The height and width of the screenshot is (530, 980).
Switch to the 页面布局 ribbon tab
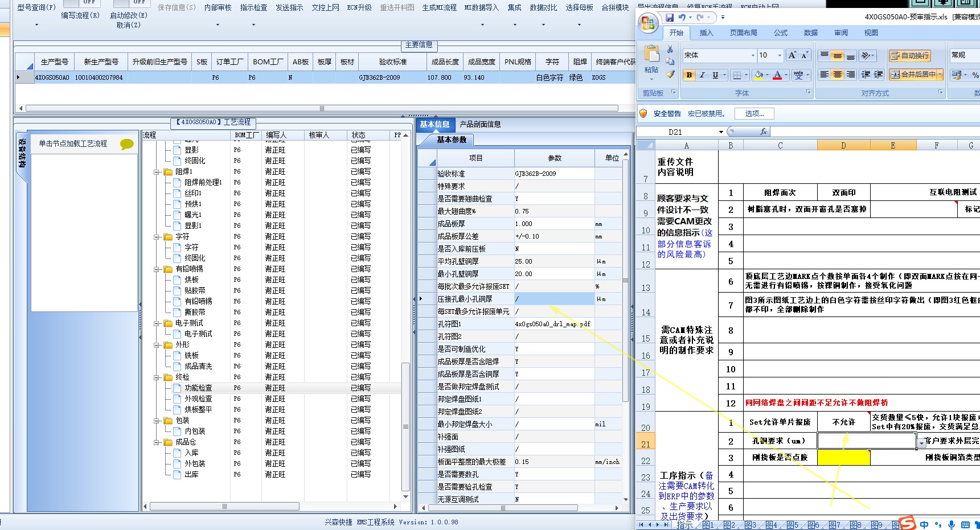pyautogui.click(x=743, y=33)
